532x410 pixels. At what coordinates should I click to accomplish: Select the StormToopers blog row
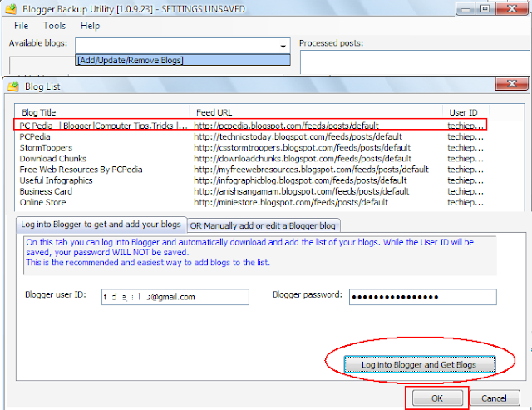tap(252, 148)
